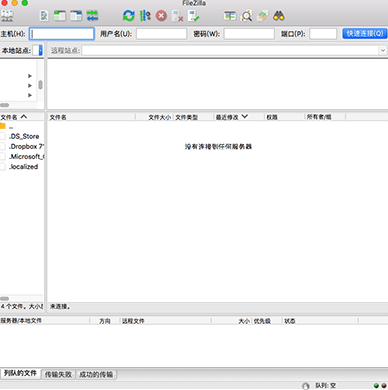
Task: Click the 大小 queue column header
Action: [x=231, y=321]
